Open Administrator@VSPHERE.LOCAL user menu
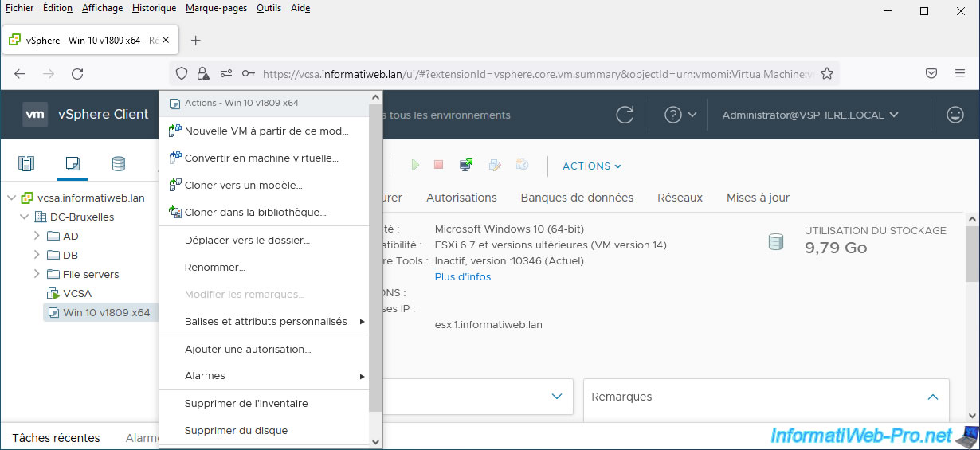The width and height of the screenshot is (980, 450). click(810, 115)
